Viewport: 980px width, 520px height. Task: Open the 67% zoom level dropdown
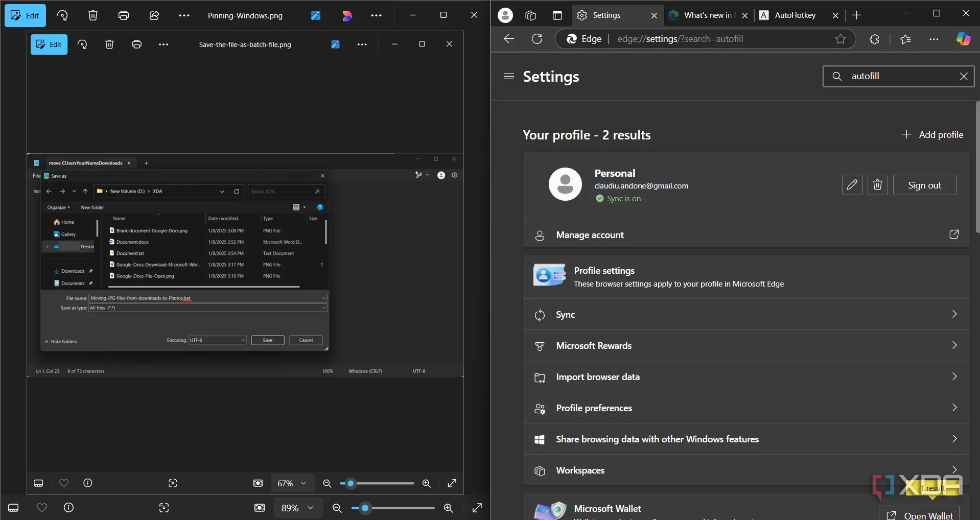pos(292,483)
